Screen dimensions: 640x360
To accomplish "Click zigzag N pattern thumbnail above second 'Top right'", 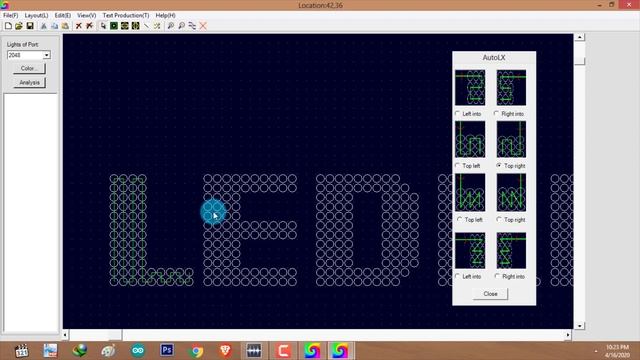I will coord(511,192).
